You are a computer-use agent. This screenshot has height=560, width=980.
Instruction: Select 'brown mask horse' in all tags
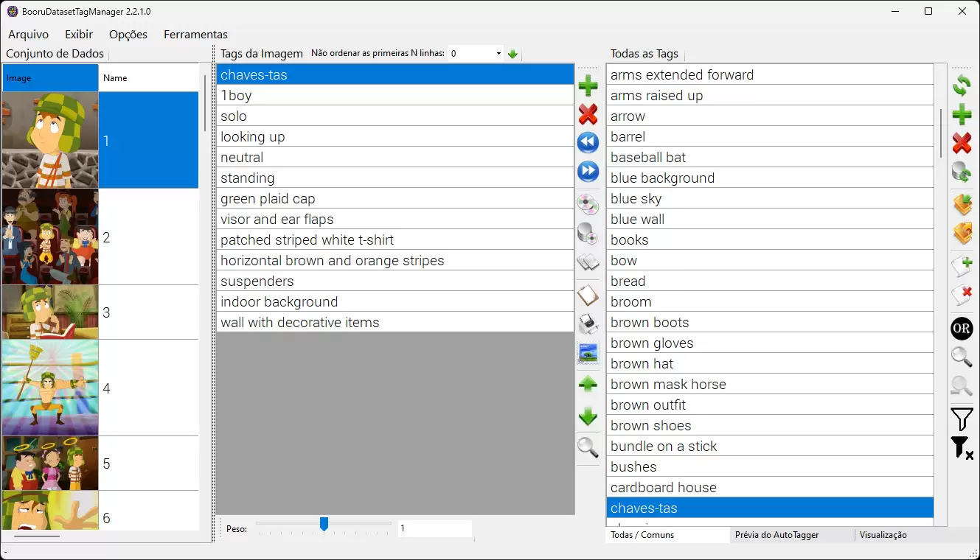click(x=770, y=384)
